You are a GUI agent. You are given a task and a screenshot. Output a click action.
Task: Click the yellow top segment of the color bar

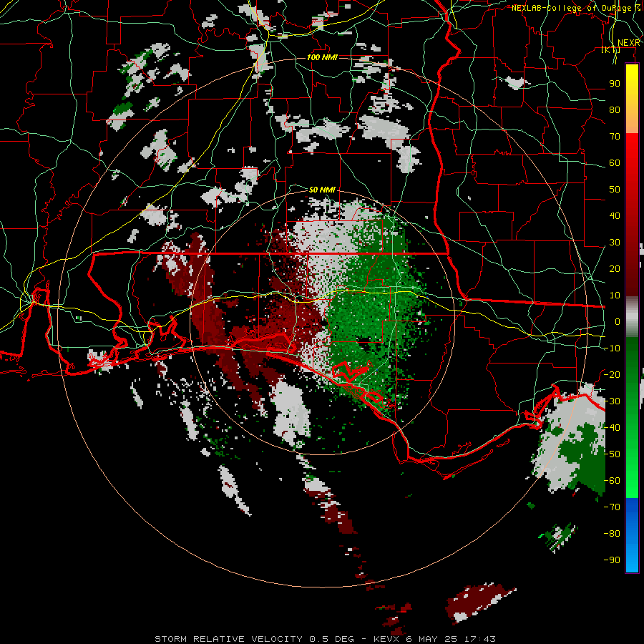click(x=632, y=99)
